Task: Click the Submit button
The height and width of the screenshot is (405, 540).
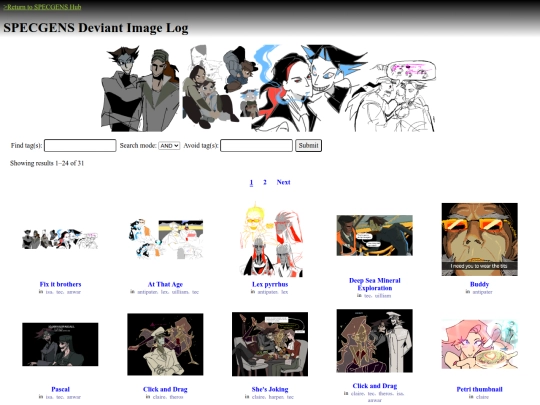Action: [x=308, y=145]
